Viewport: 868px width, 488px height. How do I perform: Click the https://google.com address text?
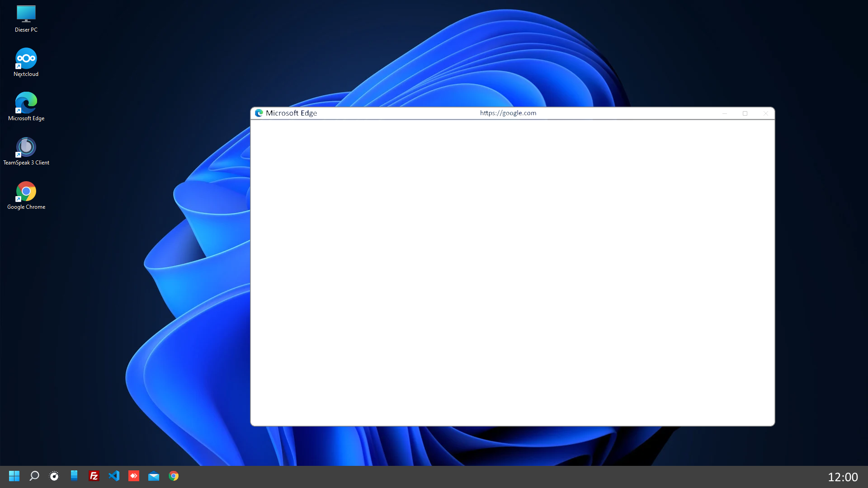[508, 113]
